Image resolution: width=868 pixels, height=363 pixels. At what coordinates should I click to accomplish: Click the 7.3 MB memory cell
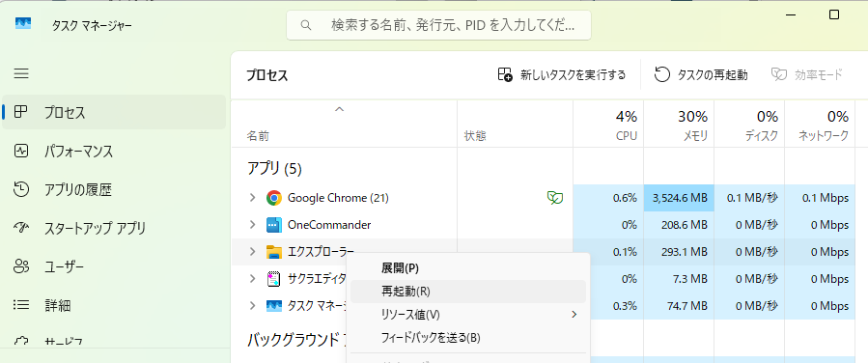[679, 279]
